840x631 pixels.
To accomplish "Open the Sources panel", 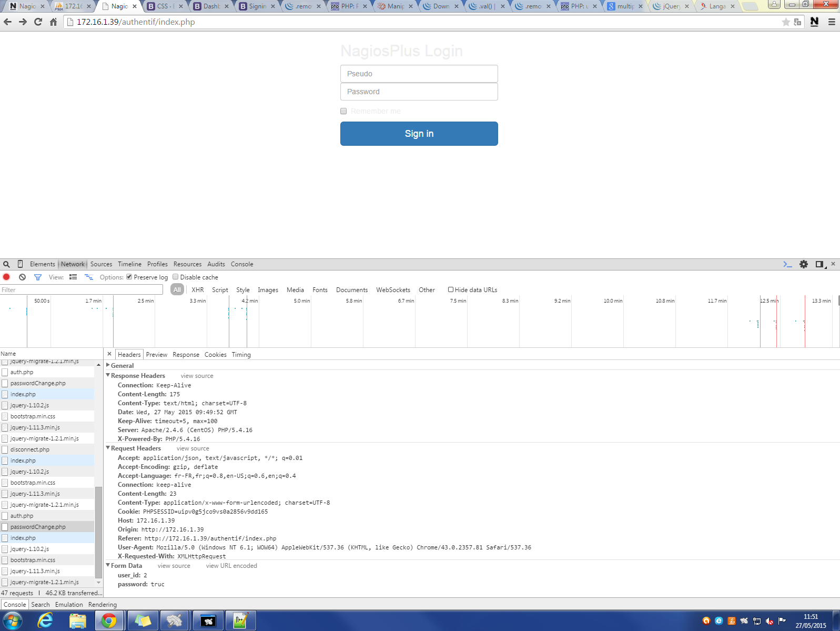I will click(101, 264).
